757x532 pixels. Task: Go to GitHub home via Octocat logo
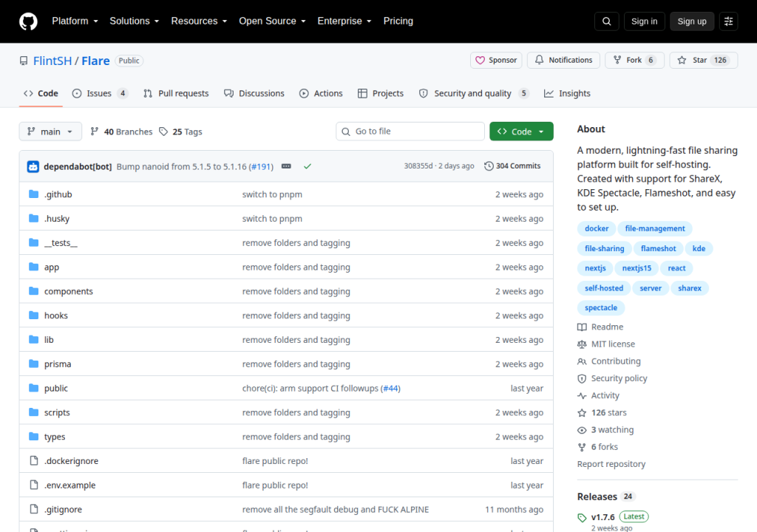[x=28, y=21]
